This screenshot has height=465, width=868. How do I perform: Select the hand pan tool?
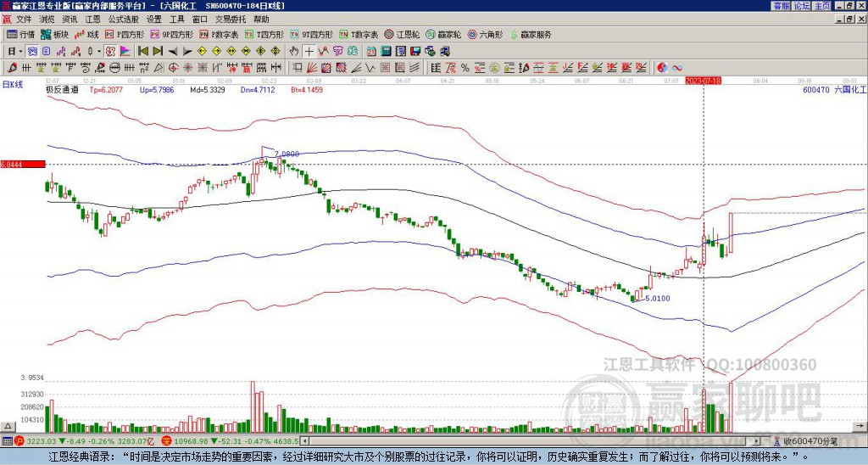pos(294,52)
